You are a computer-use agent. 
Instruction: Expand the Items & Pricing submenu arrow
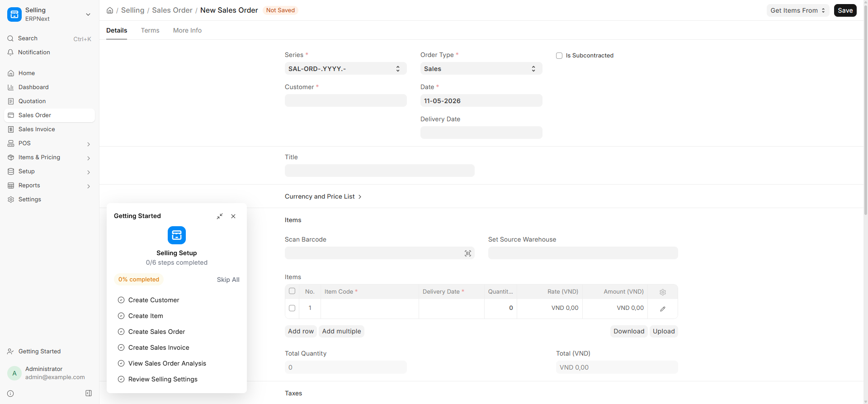[89, 158]
